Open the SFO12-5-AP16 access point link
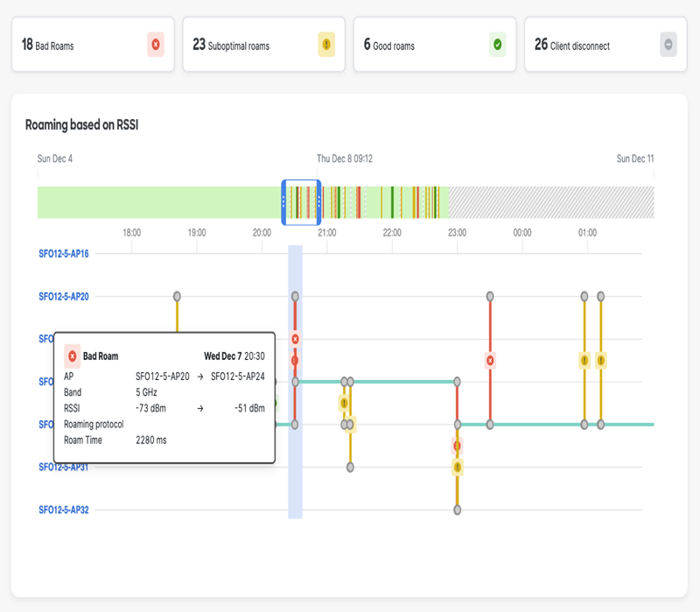Screen dimensions: 700x612 (x=64, y=254)
